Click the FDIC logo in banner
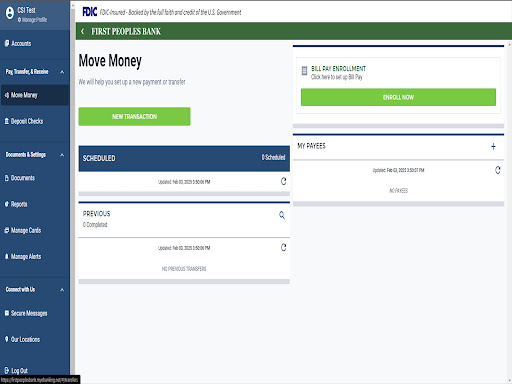This screenshot has height=384, width=512. (89, 12)
